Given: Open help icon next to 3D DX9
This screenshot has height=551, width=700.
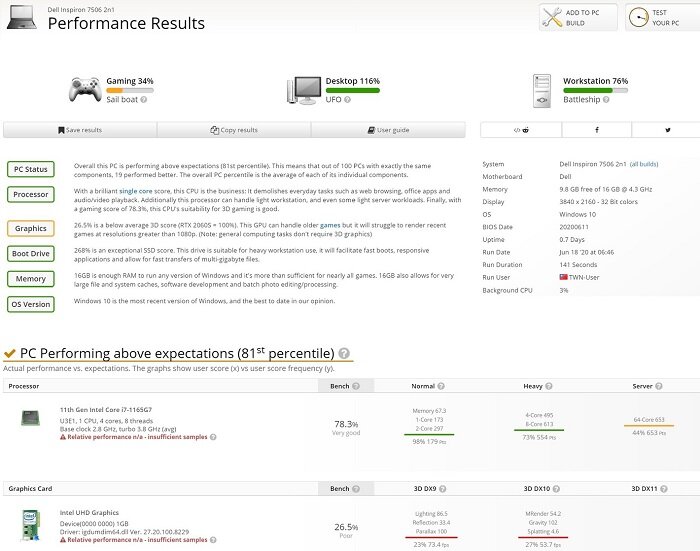Looking at the screenshot, I should (x=442, y=489).
